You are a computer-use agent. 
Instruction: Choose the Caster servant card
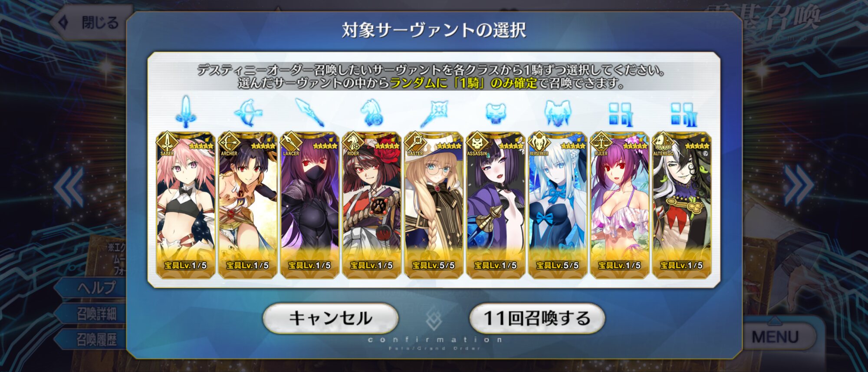pyautogui.click(x=434, y=204)
